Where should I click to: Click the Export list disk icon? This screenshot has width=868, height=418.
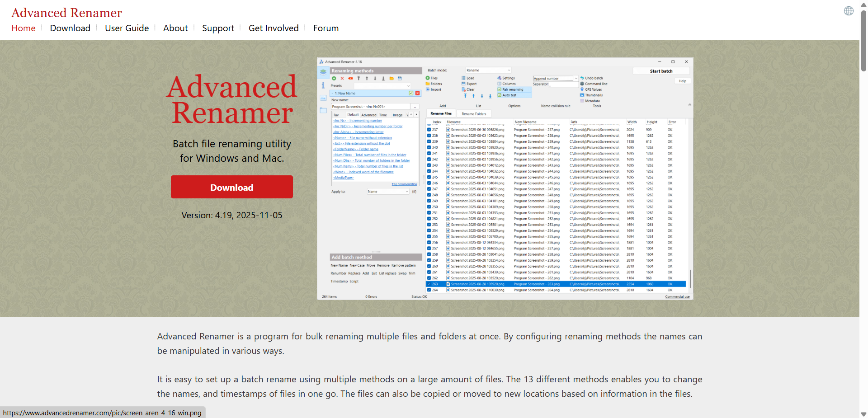[463, 84]
